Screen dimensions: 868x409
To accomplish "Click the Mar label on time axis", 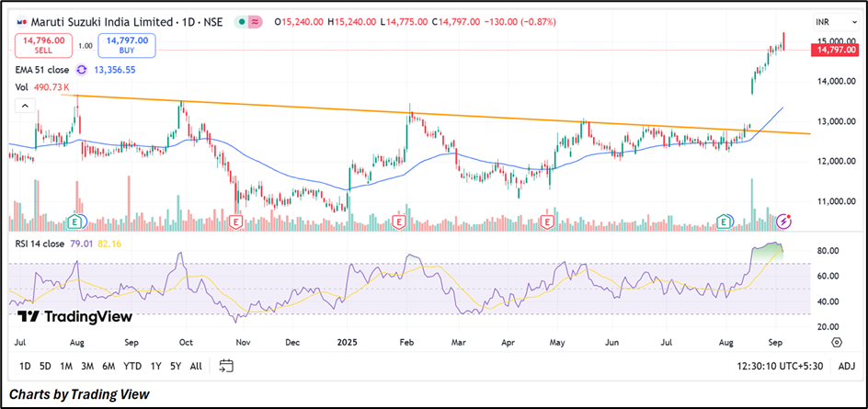I will pos(458,343).
